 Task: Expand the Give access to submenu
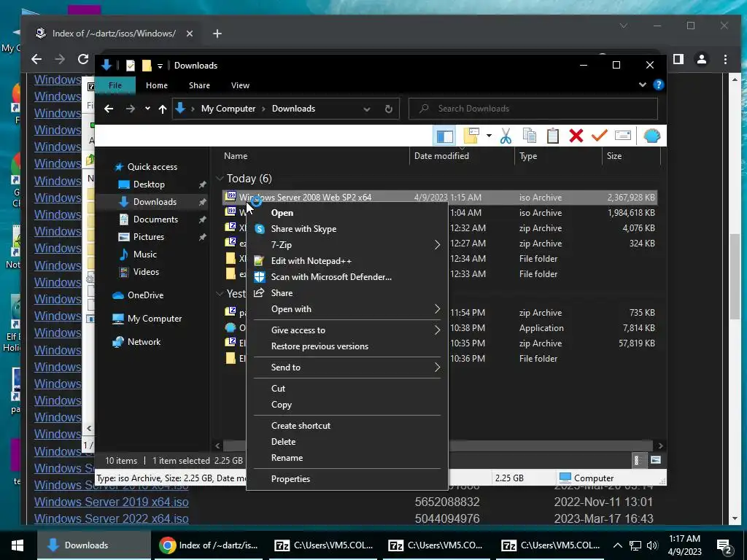[347, 330]
